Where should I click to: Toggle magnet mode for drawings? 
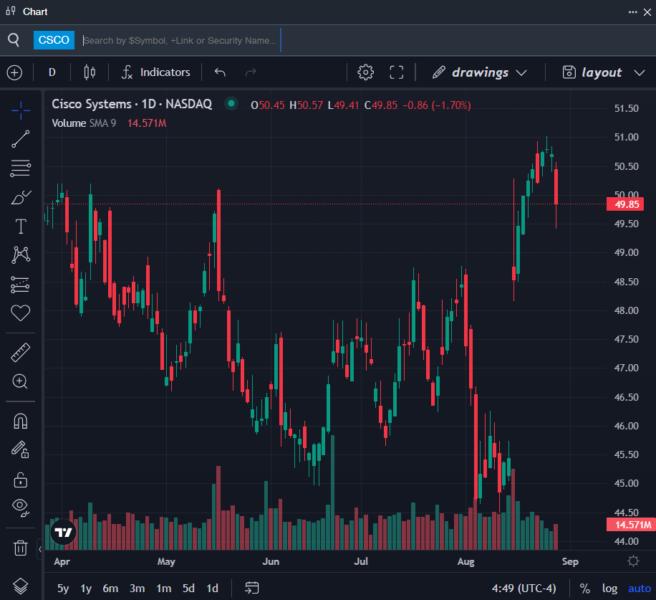20,421
